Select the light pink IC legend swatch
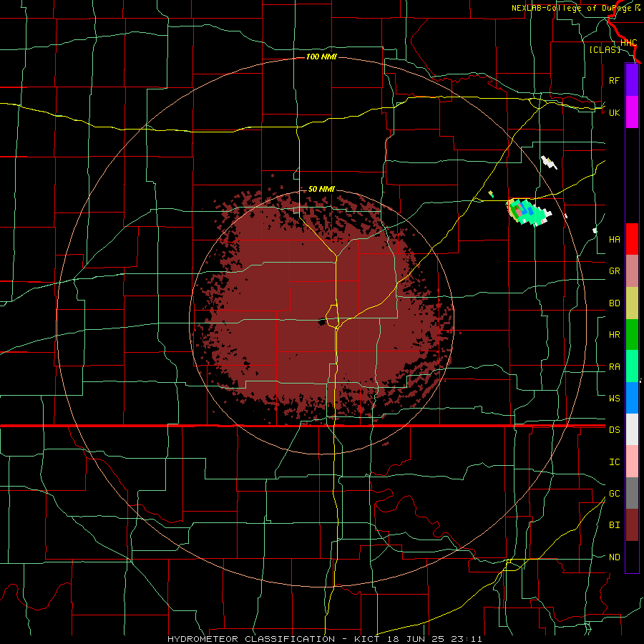Screen dimensions: 644x644 tap(632, 462)
